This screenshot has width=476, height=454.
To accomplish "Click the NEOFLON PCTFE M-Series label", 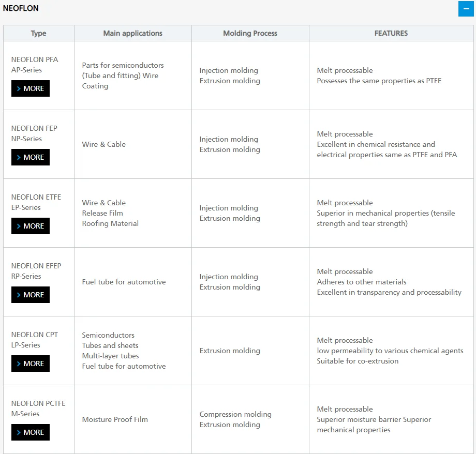I will [x=38, y=408].
